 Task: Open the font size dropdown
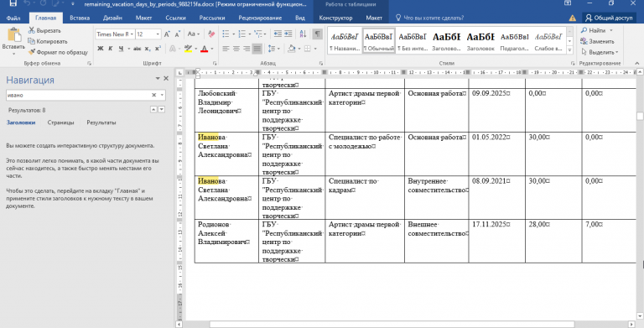click(158, 34)
